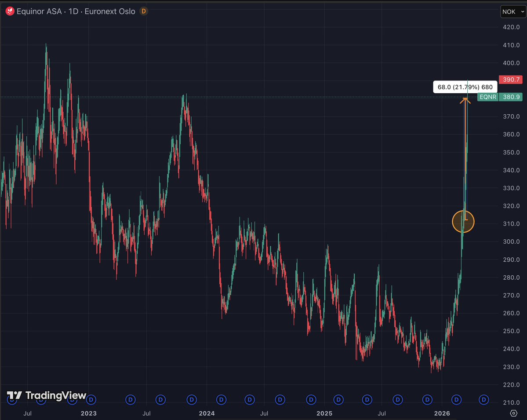Click the 370.0 price axis label
527x420 pixels.
[x=511, y=117]
